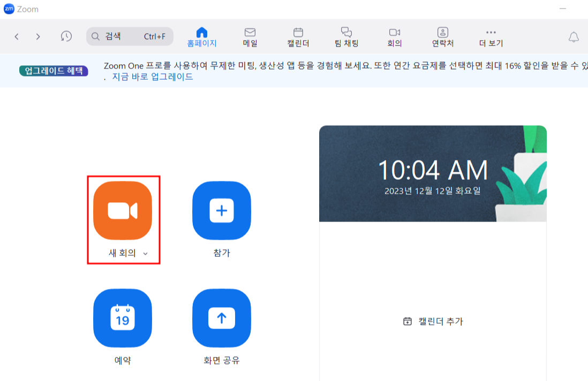
Task: Open the 캘린더 tab
Action: [x=298, y=37]
